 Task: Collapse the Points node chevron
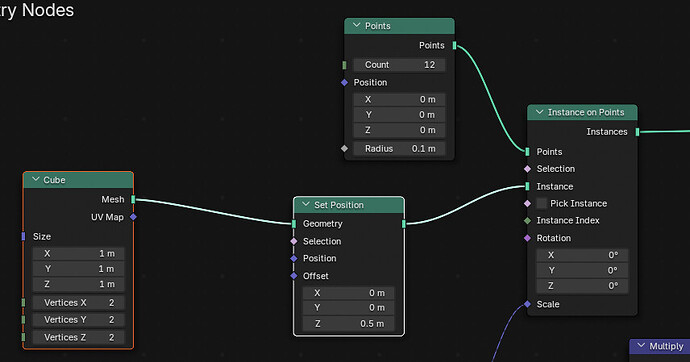(x=356, y=26)
